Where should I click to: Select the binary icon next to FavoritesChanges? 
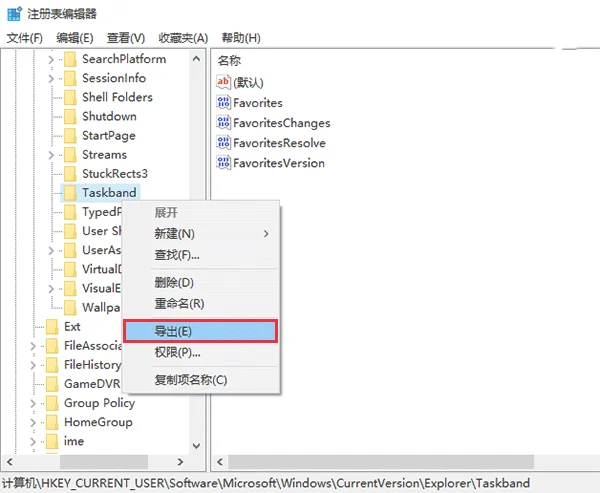click(x=224, y=123)
